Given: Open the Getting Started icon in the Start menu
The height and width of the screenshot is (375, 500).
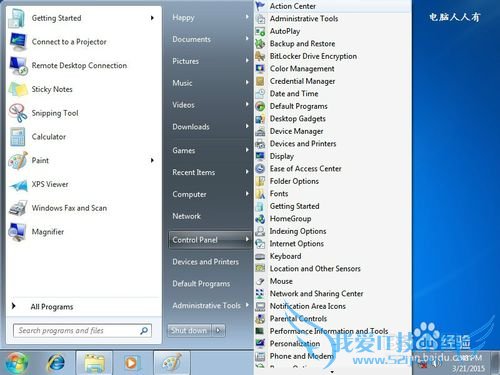Looking at the screenshot, I should pos(17,18).
